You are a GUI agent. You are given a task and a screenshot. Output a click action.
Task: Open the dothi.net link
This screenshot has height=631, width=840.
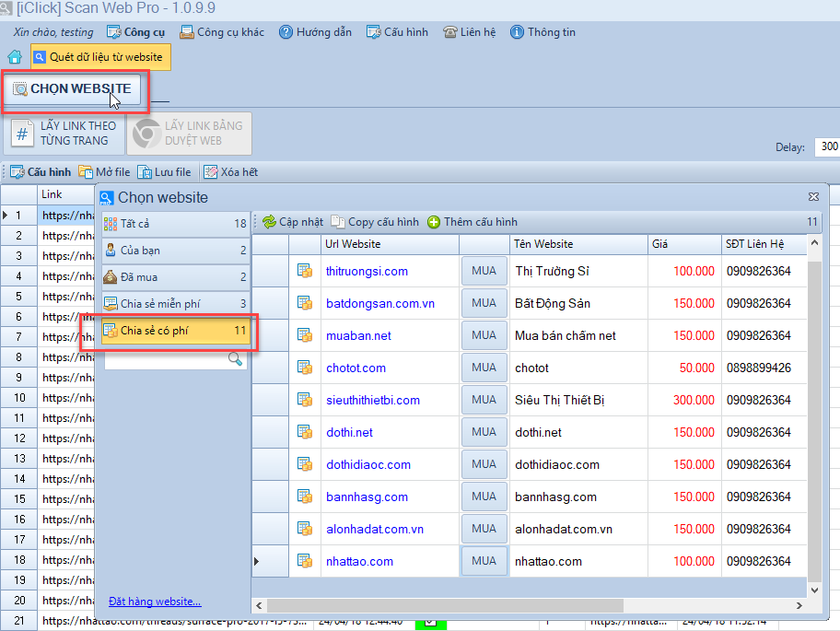[349, 432]
